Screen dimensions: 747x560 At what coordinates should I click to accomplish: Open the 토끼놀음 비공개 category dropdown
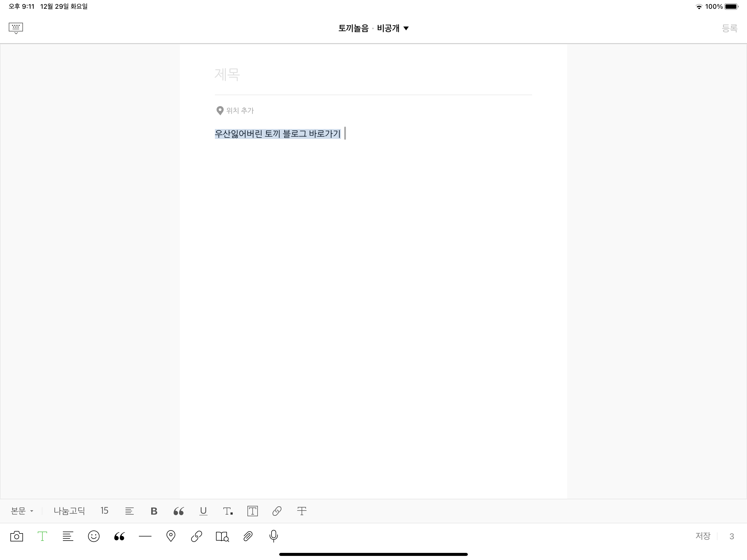(373, 28)
